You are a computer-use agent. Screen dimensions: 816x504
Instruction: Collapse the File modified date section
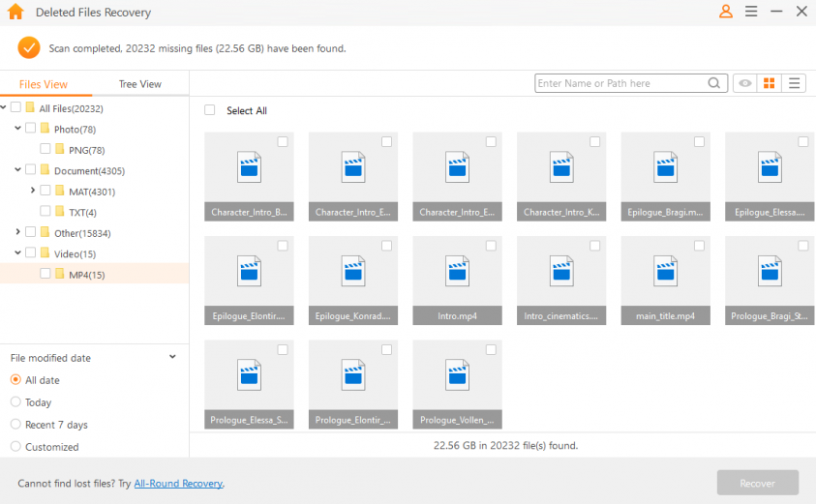173,357
